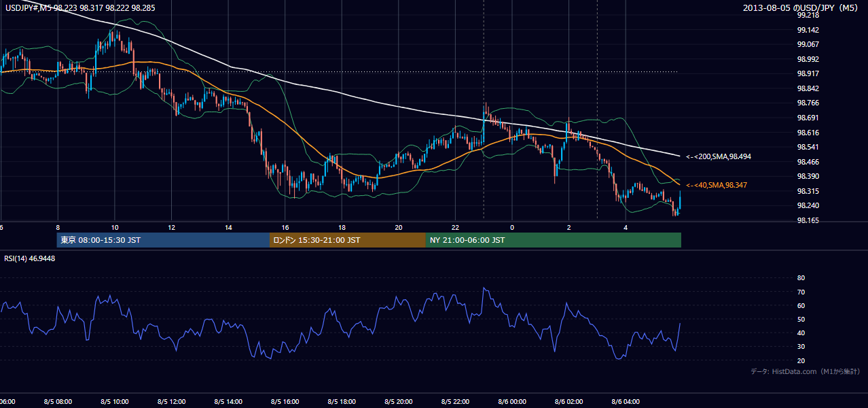Click the 8/5 16:00 date label
The image size is (868, 408).
pos(285,402)
